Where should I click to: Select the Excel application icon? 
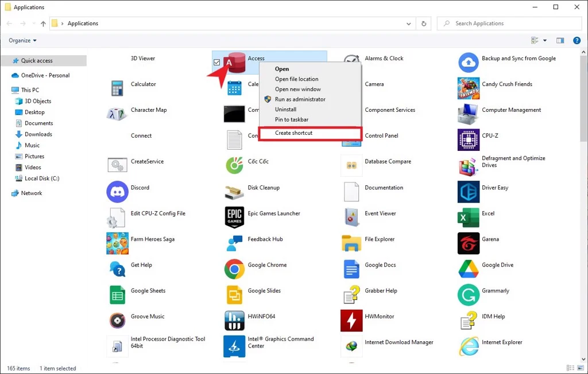469,217
